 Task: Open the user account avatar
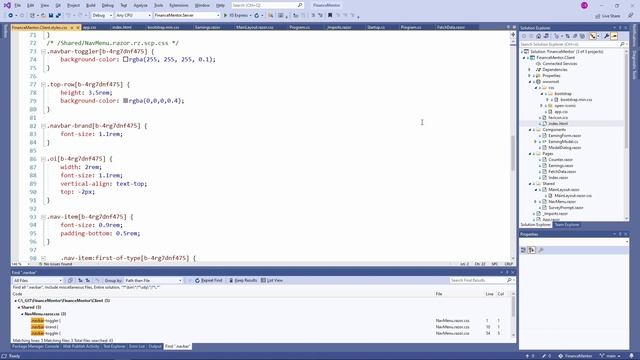584,5
